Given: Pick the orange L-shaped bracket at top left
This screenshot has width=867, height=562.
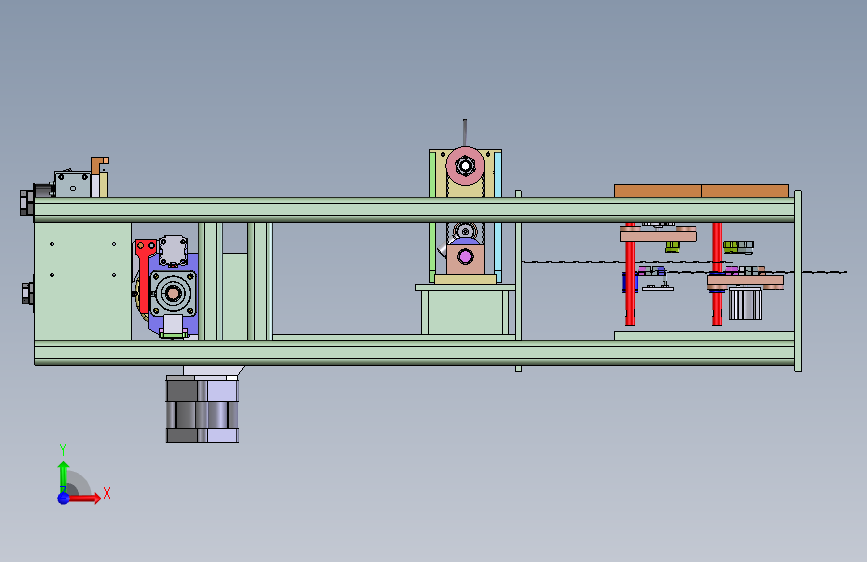Looking at the screenshot, I should 99,165.
